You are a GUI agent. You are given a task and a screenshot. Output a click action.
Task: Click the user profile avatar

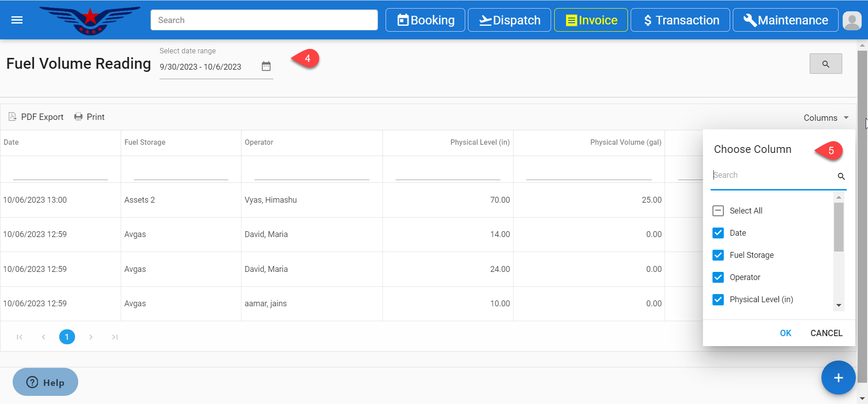[x=852, y=20]
